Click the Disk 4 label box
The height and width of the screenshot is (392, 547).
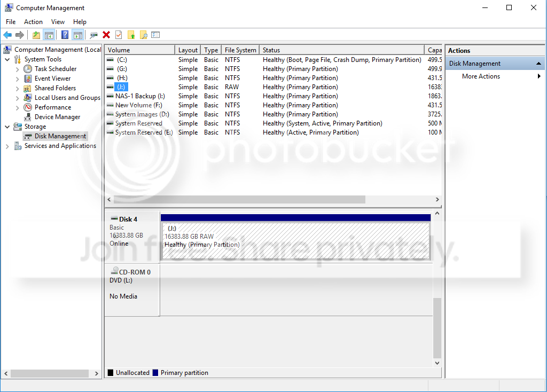(x=132, y=237)
